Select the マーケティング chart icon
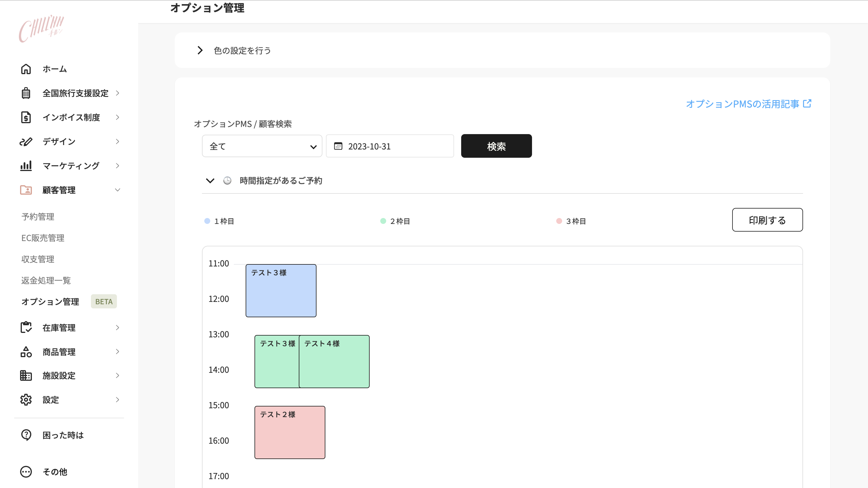The image size is (868, 488). coord(26,166)
